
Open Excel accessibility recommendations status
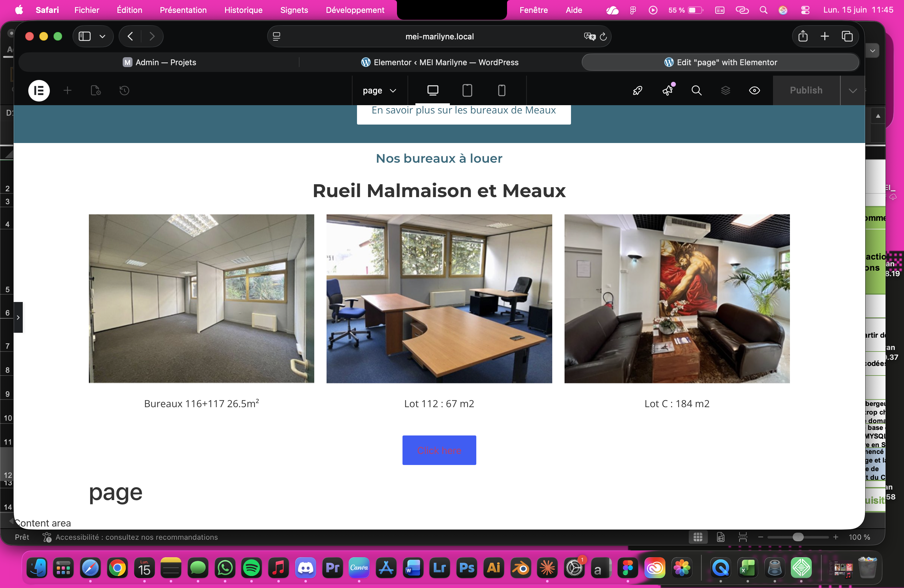pos(130,537)
